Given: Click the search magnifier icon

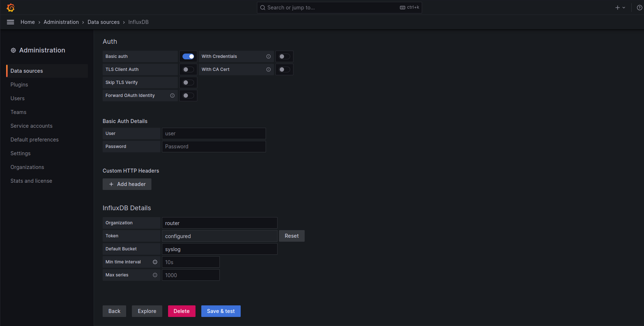Looking at the screenshot, I should point(263,8).
